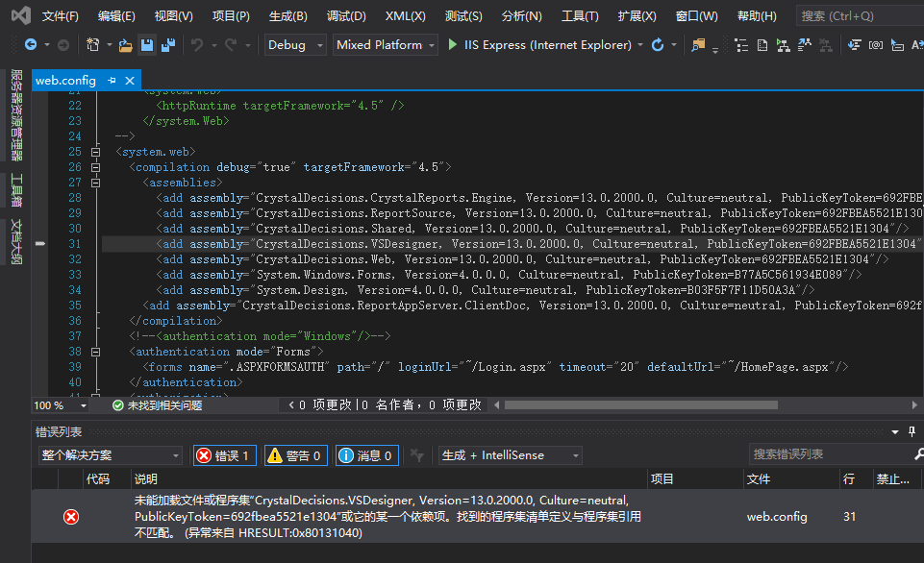
Task: Click the pin icon on error list panel
Action: (x=912, y=431)
